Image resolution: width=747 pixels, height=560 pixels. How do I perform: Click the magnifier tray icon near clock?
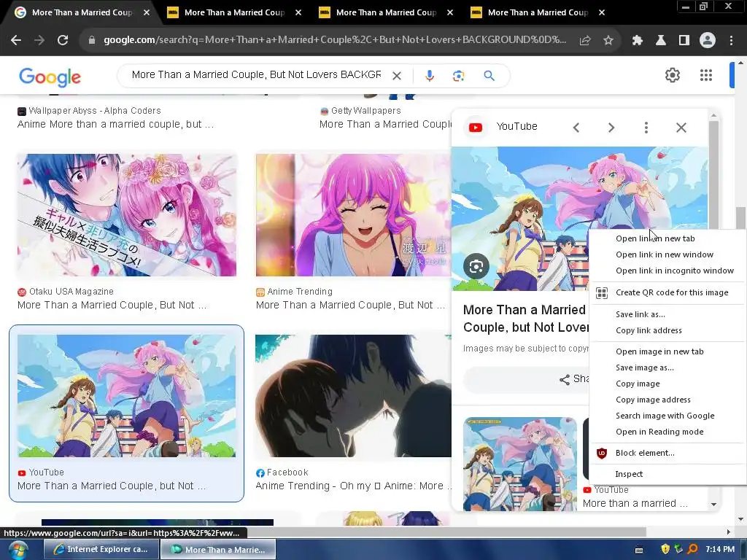point(693,549)
